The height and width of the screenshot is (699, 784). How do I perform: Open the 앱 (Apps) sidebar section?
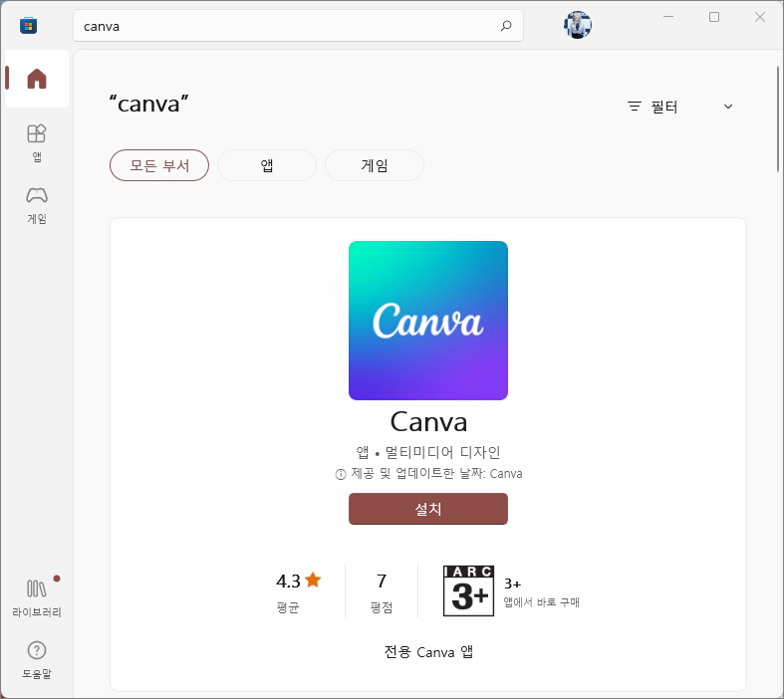(x=37, y=143)
